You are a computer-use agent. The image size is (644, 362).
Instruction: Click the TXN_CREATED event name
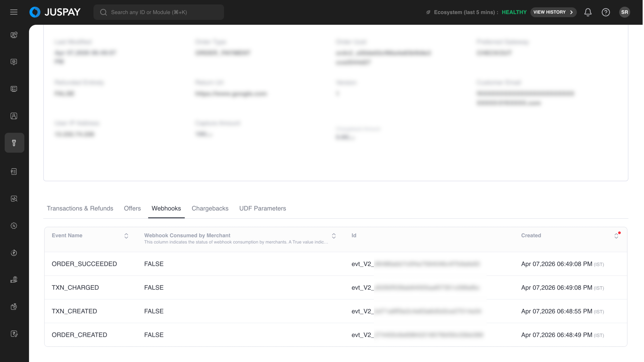74,311
